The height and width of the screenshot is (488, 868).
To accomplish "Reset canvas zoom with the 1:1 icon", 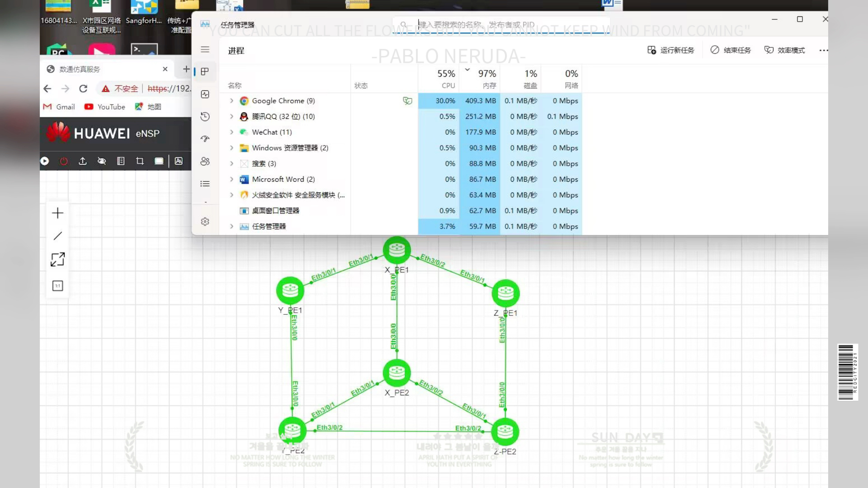I will [57, 286].
